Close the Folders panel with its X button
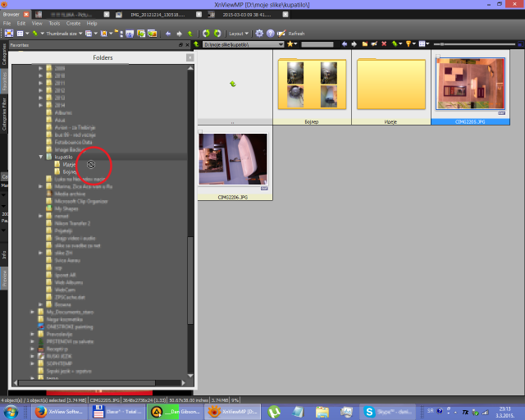Screen dimensions: 525x420 pos(190,58)
